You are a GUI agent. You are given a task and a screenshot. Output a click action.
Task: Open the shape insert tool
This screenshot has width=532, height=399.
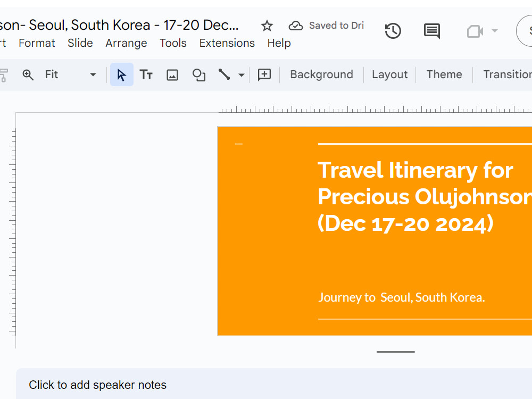tap(199, 75)
